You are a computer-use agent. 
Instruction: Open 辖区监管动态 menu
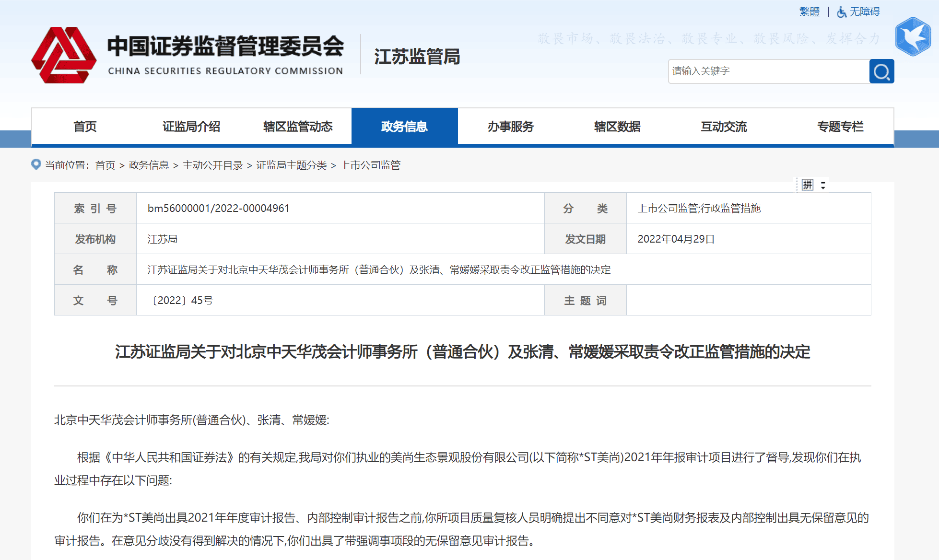pos(298,127)
